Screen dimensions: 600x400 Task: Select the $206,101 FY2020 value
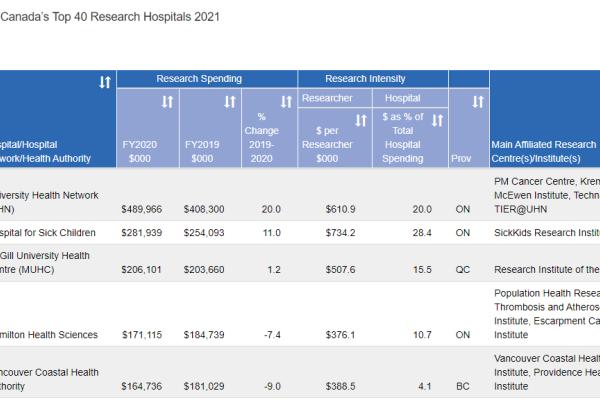[x=142, y=270]
